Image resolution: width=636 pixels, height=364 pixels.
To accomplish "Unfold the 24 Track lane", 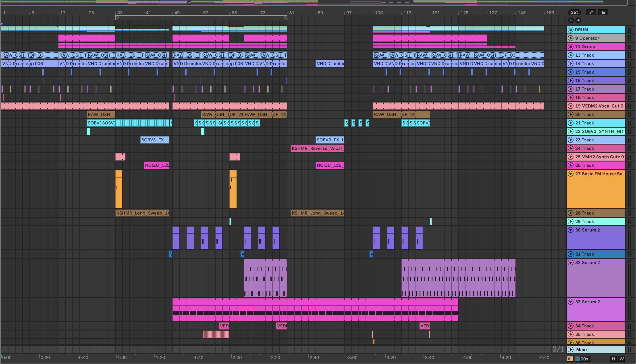I will click(570, 148).
